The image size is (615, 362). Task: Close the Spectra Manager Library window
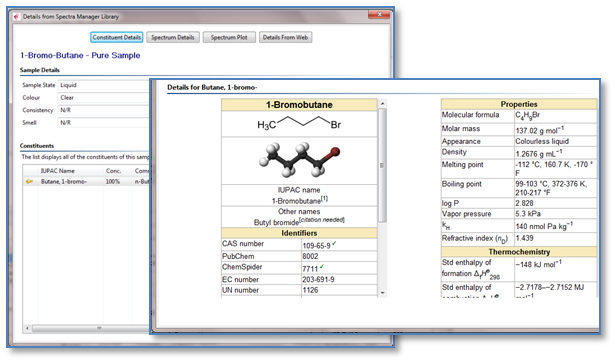[x=379, y=15]
